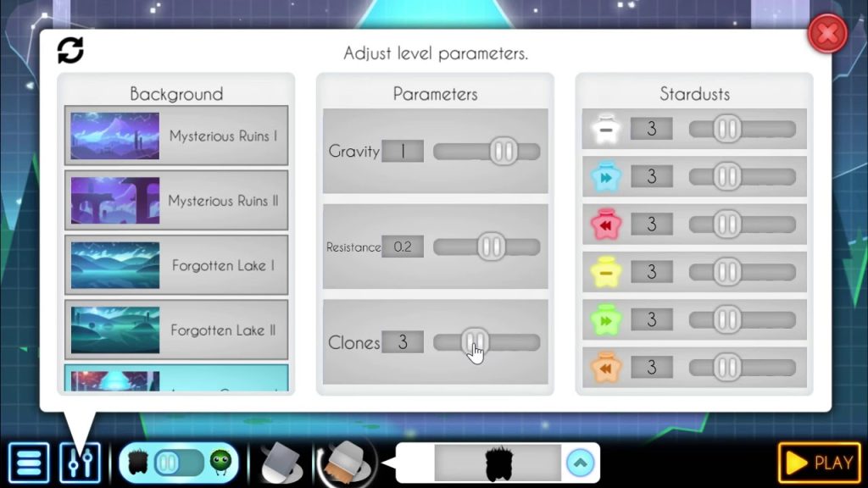The width and height of the screenshot is (868, 488).
Task: Click the Clones value field
Action: coord(403,342)
